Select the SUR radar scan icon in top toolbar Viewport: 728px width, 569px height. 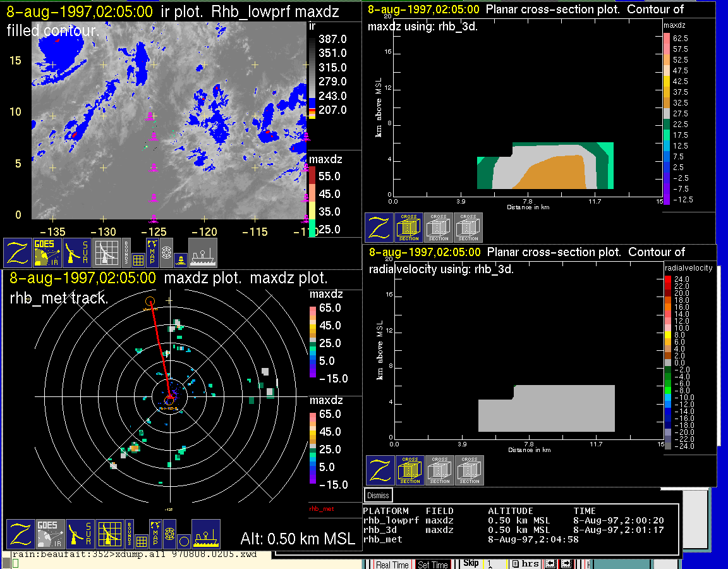tap(78, 252)
